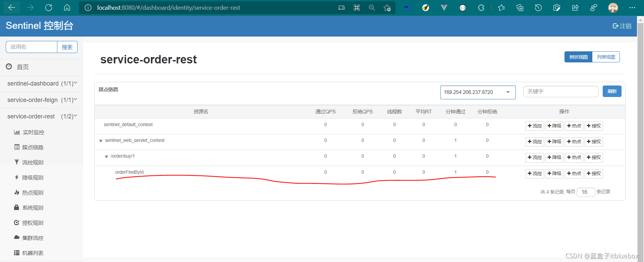Viewport: 644px width, 262px height.
Task: View site information icon in address bar
Action: click(x=88, y=8)
